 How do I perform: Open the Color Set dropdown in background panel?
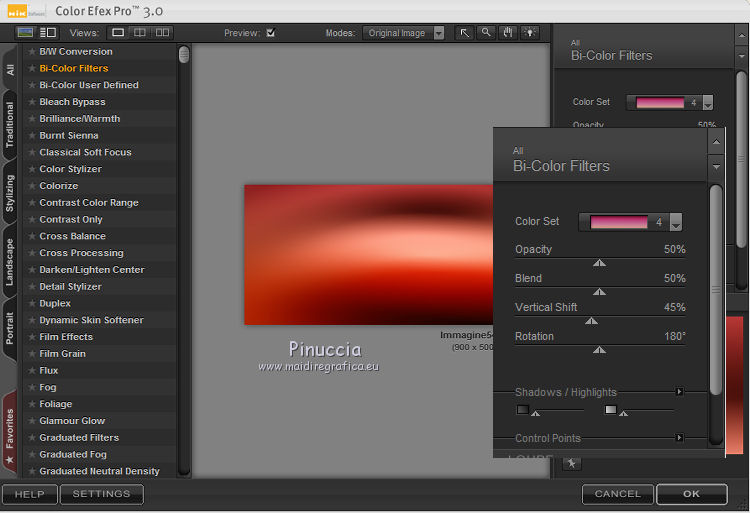pyautogui.click(x=707, y=102)
